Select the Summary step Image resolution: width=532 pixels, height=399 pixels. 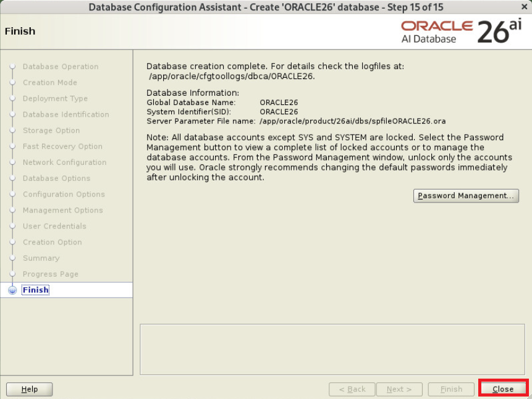click(x=41, y=258)
